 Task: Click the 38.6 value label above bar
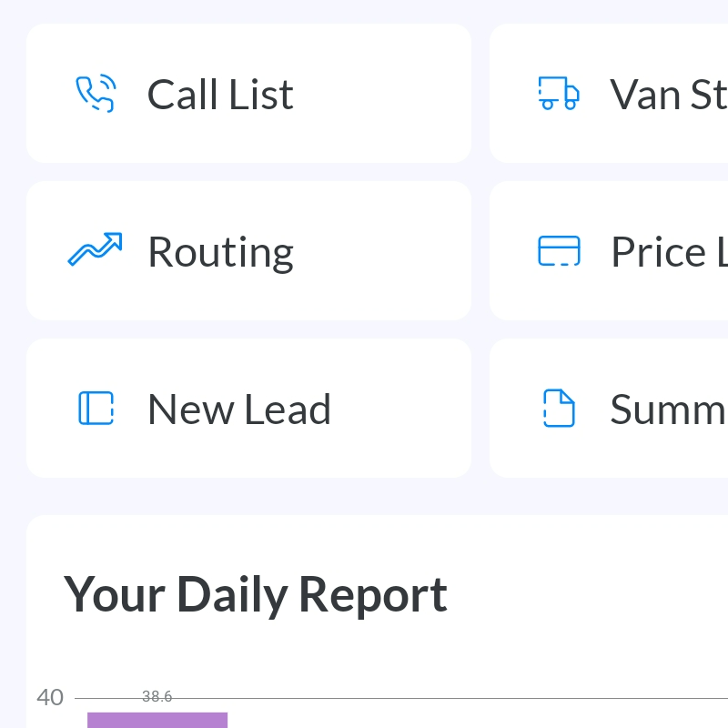click(x=157, y=696)
